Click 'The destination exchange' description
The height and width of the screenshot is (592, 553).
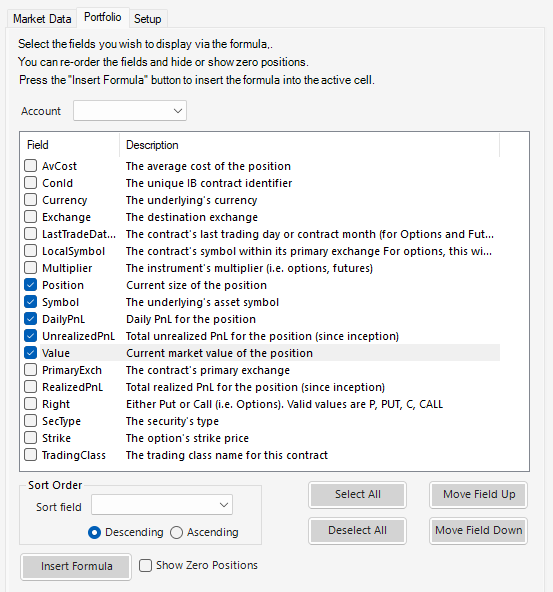pyautogui.click(x=192, y=217)
